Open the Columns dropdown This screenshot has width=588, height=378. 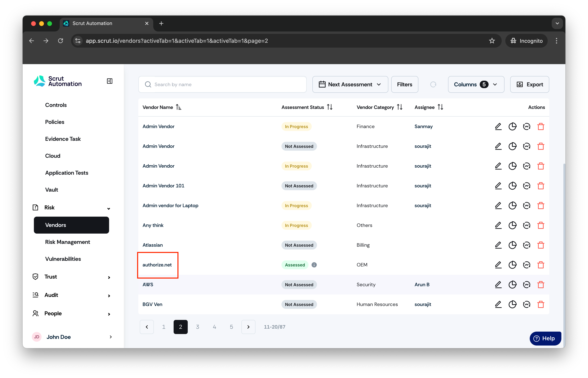[x=476, y=85]
